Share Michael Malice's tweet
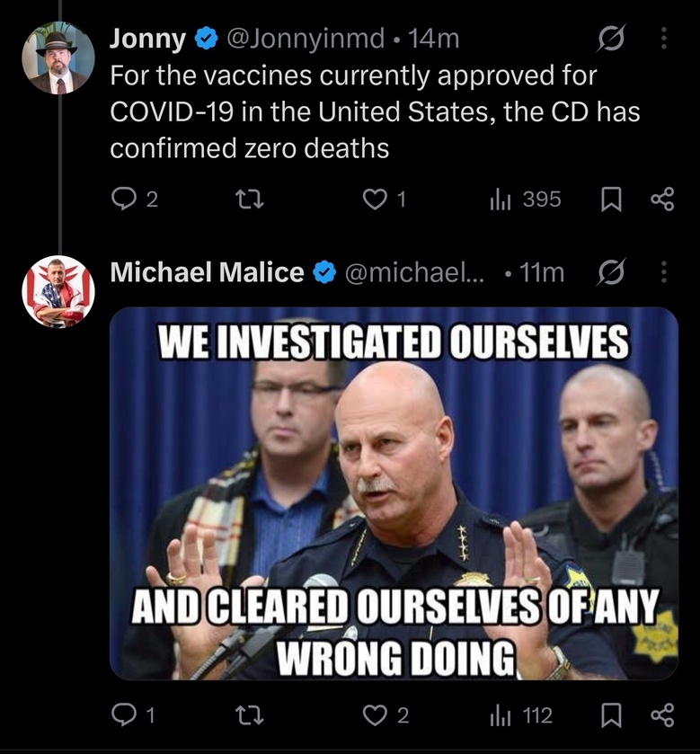 (x=662, y=715)
